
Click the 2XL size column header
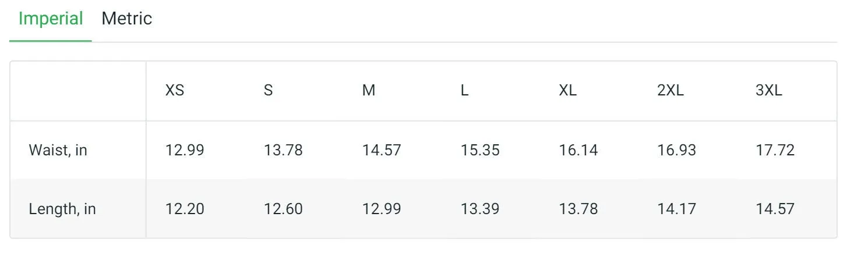point(671,91)
